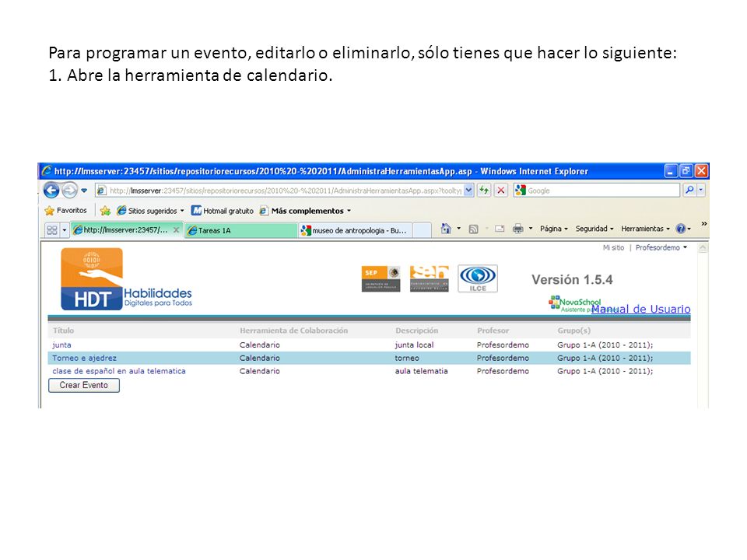Click the Add to favorites bar star icon

click(x=105, y=211)
